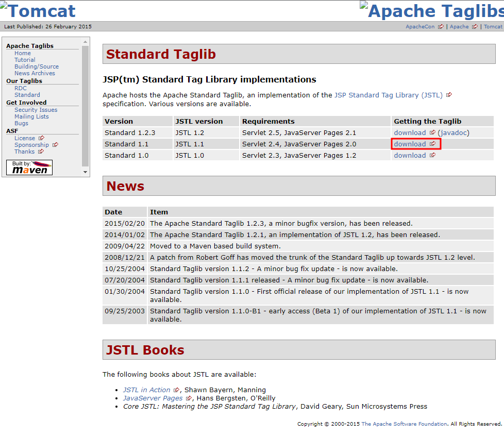Image resolution: width=504 pixels, height=436 pixels.
Task: Open News Archives in sidebar
Action: (35, 73)
